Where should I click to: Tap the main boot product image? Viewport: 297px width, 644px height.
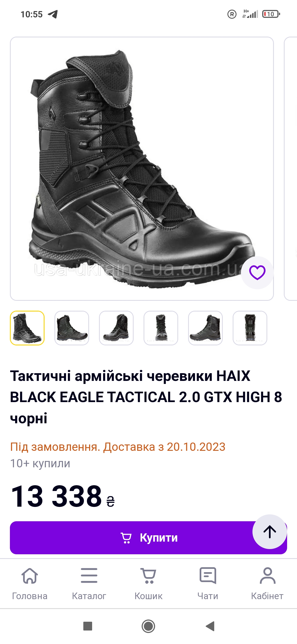click(x=142, y=169)
